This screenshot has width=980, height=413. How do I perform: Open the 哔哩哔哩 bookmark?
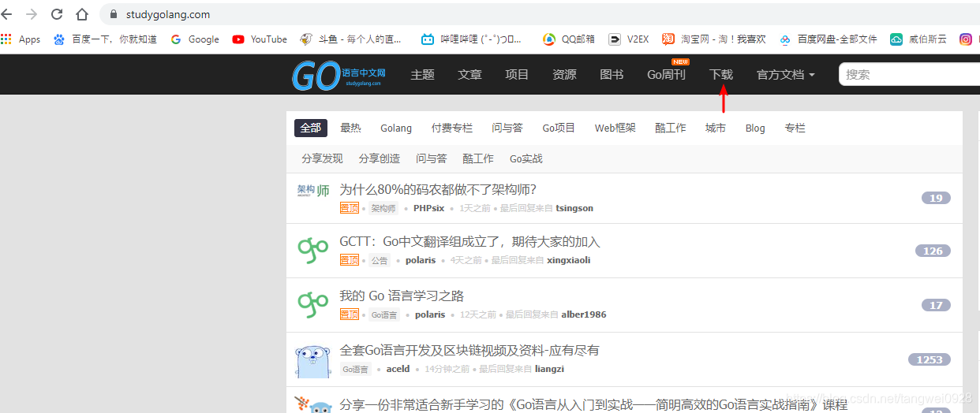(x=471, y=39)
